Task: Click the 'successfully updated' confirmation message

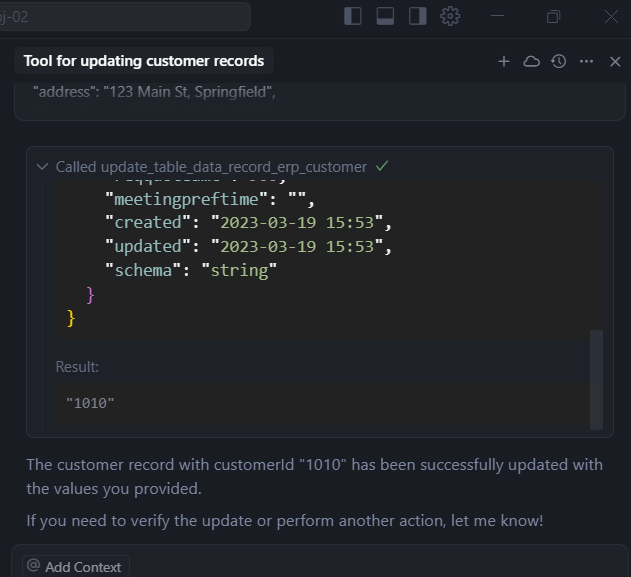Action: (x=315, y=477)
